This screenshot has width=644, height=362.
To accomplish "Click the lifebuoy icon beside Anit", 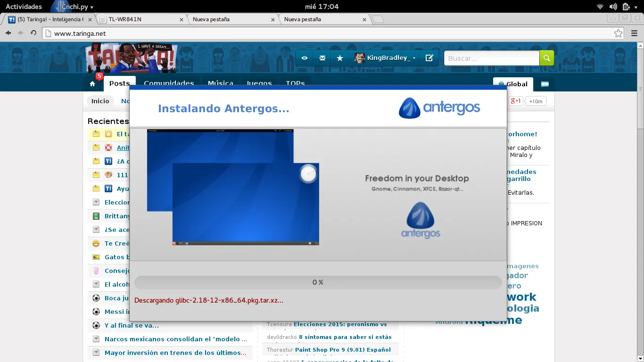I will click(x=108, y=148).
